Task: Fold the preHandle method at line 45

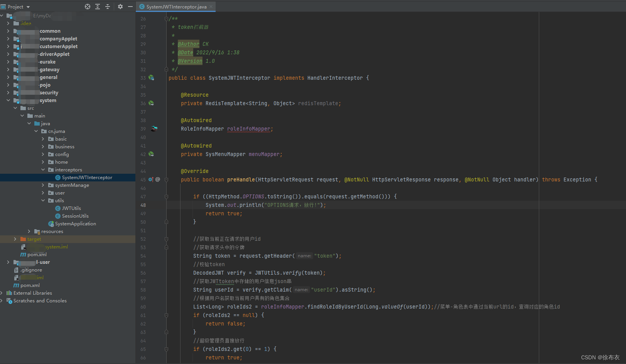Action: (166, 179)
